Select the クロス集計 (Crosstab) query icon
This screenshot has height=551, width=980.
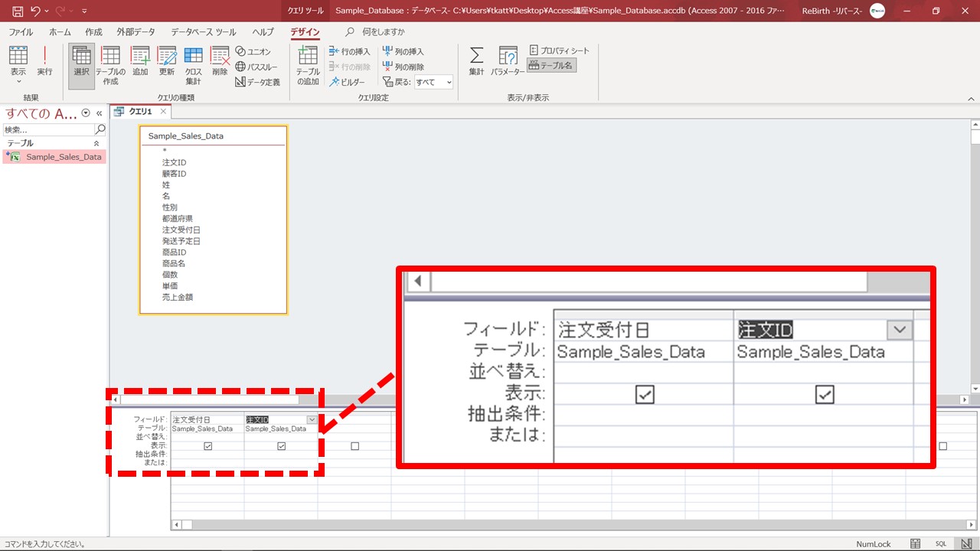coord(193,64)
